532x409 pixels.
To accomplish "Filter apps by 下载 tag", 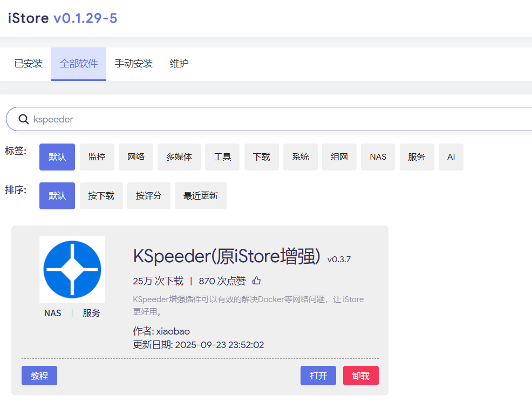I will tap(262, 157).
